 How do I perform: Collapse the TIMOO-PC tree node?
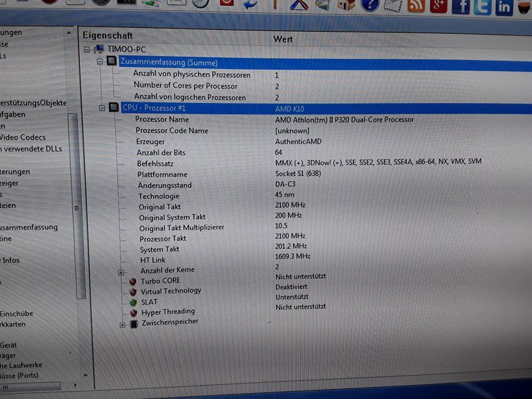tap(87, 49)
